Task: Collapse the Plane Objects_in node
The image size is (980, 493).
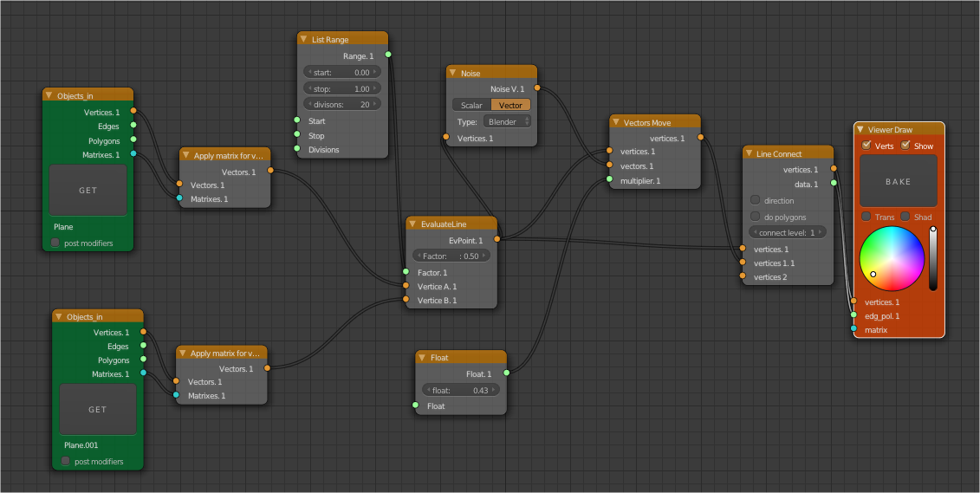Action: [x=49, y=95]
